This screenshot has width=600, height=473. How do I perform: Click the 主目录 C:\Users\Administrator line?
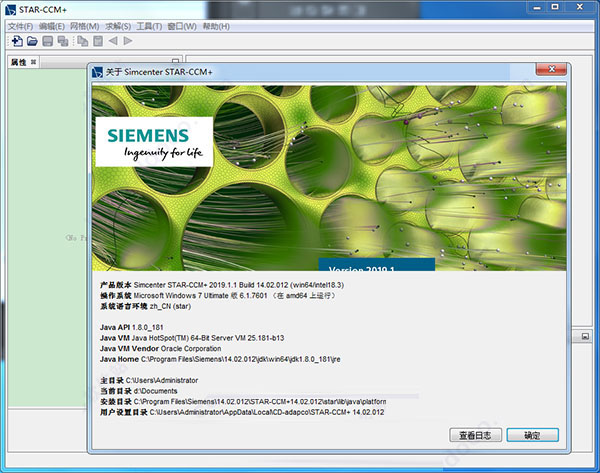point(149,380)
